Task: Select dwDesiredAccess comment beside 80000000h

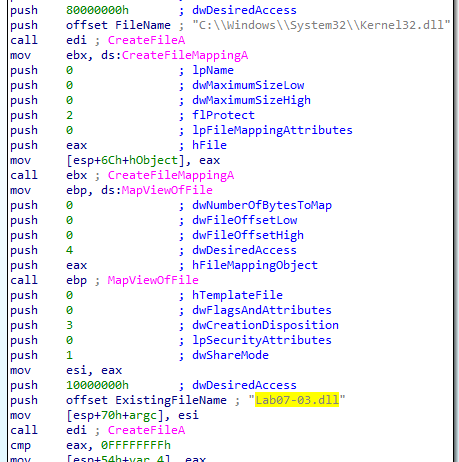Action: tap(244, 10)
